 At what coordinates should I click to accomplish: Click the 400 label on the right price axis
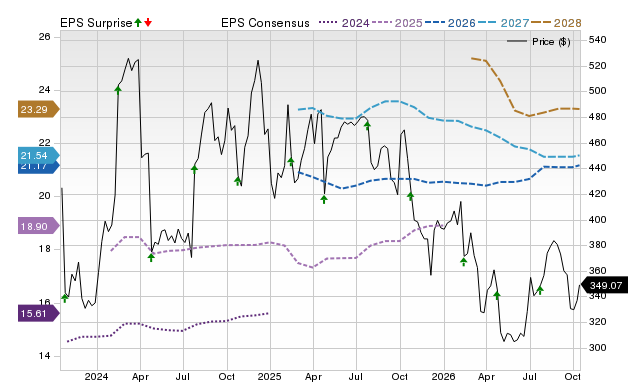click(598, 220)
